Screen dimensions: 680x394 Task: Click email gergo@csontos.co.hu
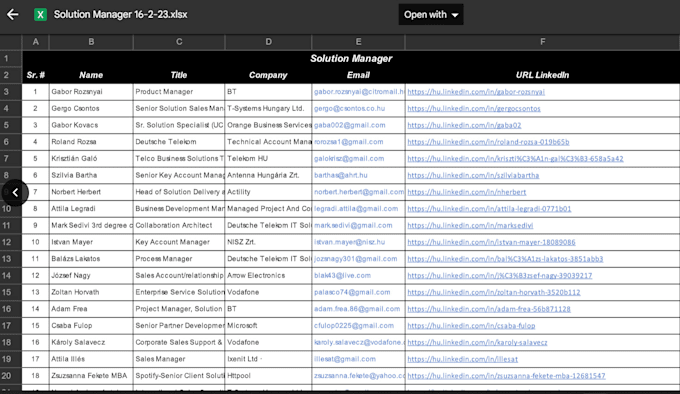coord(349,108)
